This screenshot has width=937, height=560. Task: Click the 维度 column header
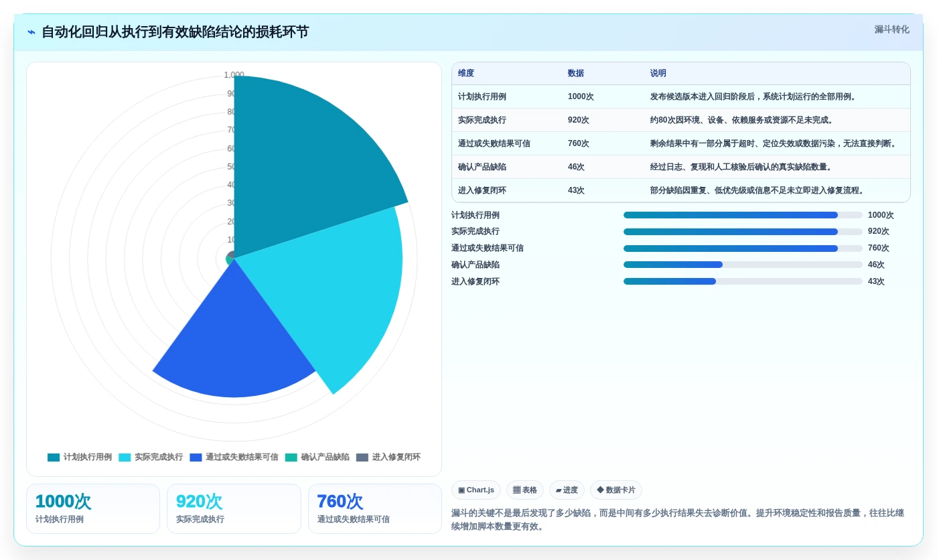466,74
